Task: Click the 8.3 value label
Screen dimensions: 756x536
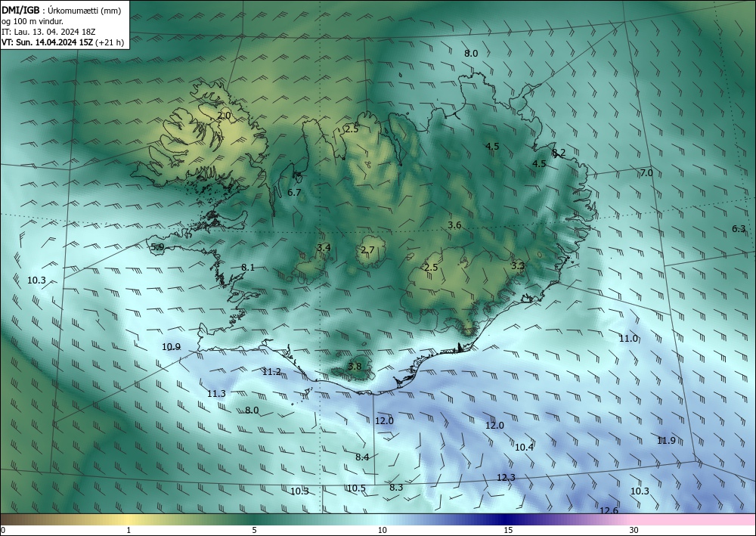Action: click(396, 488)
